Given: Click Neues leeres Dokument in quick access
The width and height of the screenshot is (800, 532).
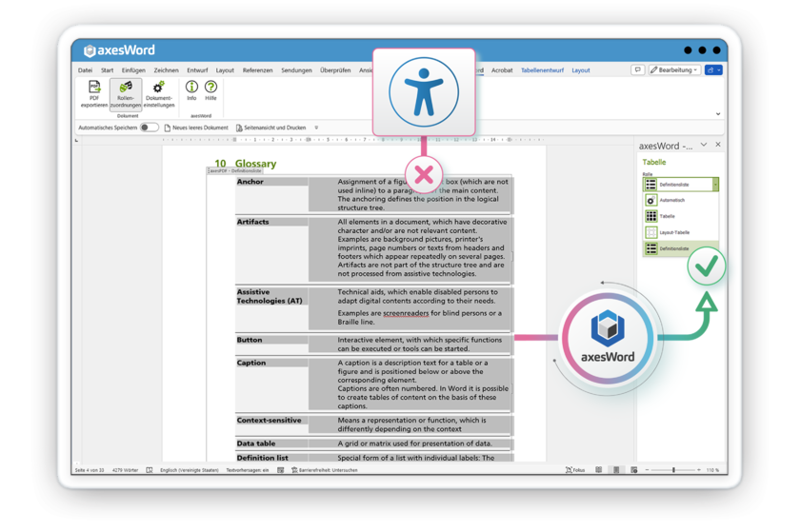Looking at the screenshot, I should [x=196, y=128].
